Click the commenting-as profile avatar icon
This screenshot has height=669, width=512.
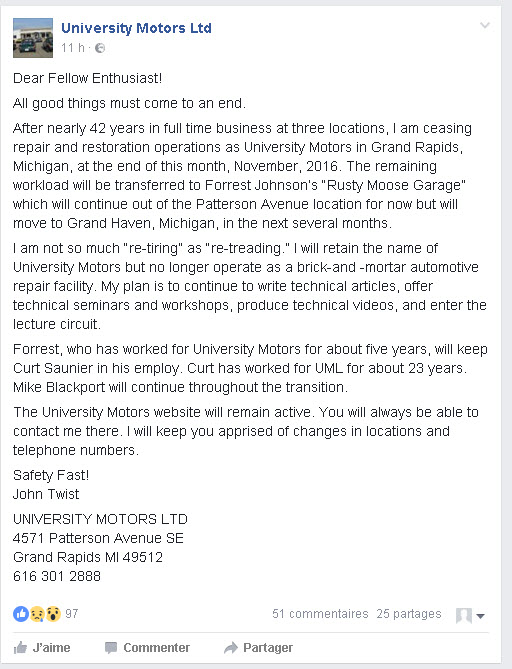(464, 616)
